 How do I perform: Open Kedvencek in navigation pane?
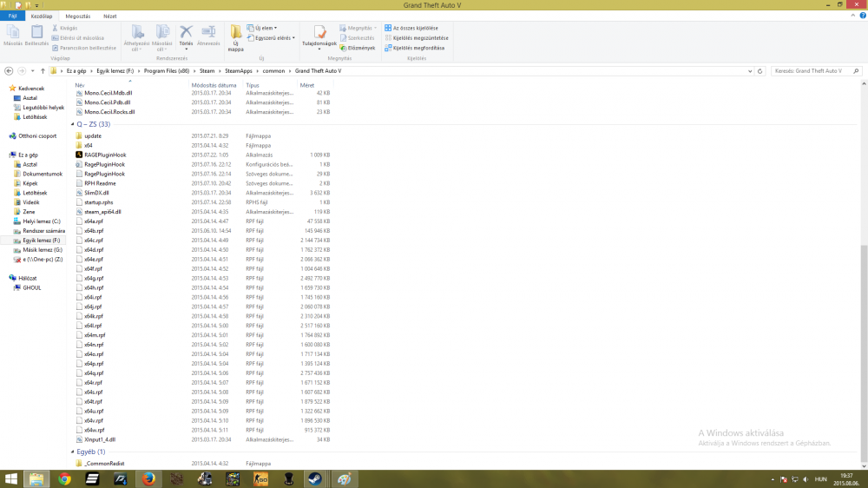point(31,88)
